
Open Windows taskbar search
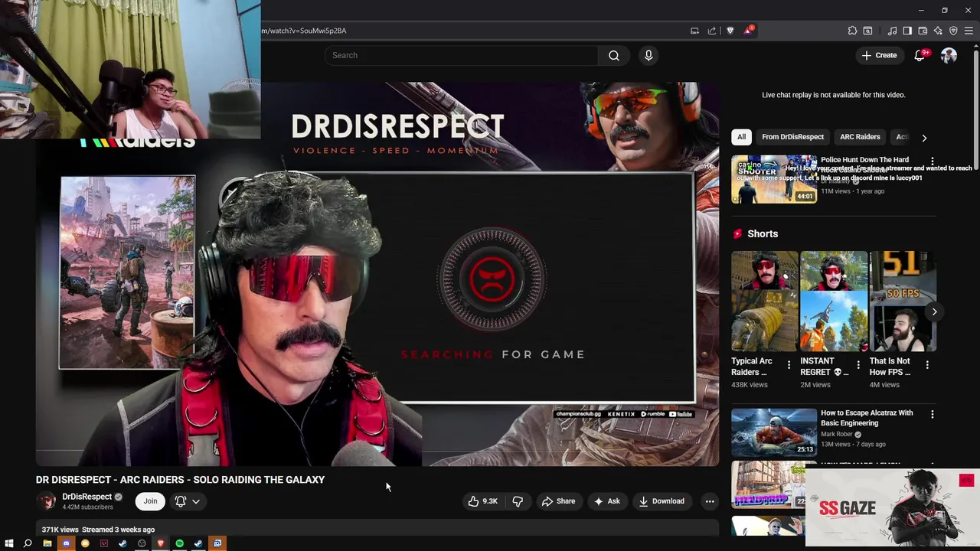click(28, 543)
